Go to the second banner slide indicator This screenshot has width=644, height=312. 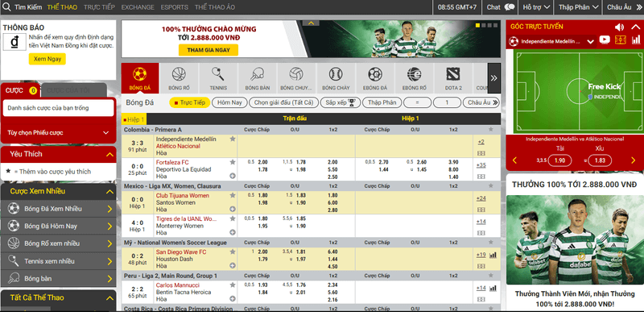point(484,26)
